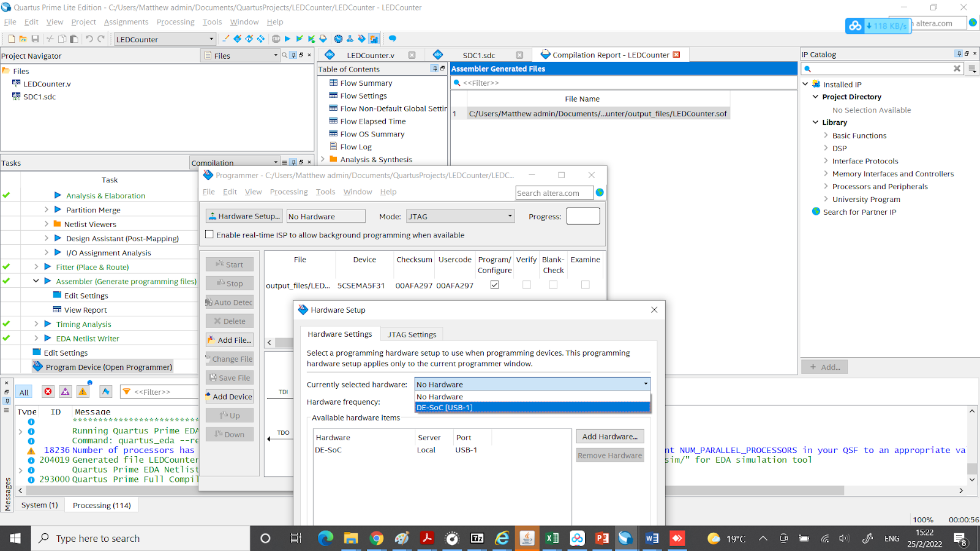Screen dimensions: 980x551
Task: Filter messages by errors red icon
Action: (x=48, y=391)
